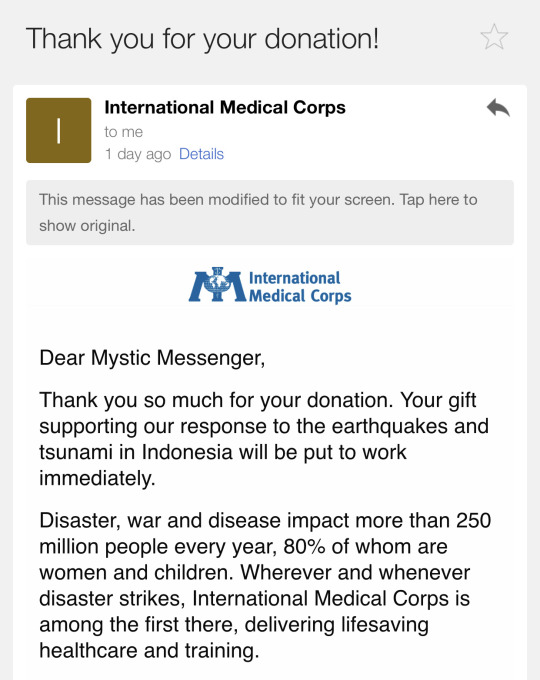The width and height of the screenshot is (540, 680).
Task: Click the word 'immediately' in the email
Action: pos(96,478)
